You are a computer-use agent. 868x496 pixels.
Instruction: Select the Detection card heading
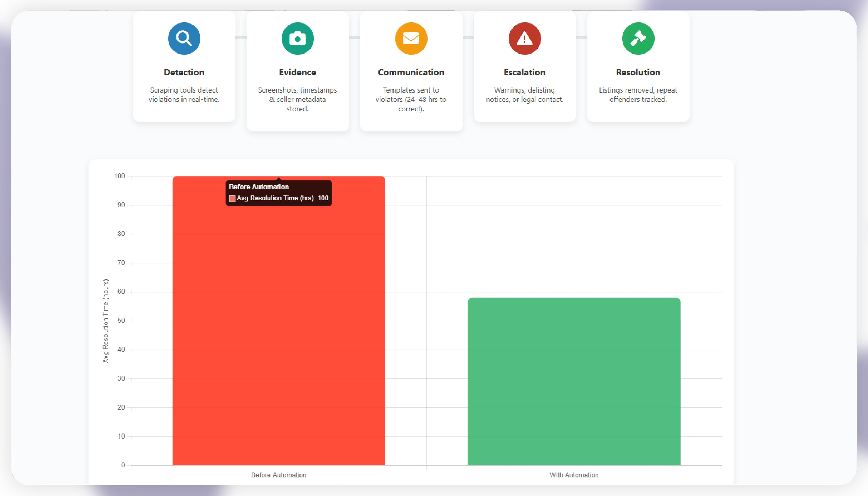click(184, 72)
